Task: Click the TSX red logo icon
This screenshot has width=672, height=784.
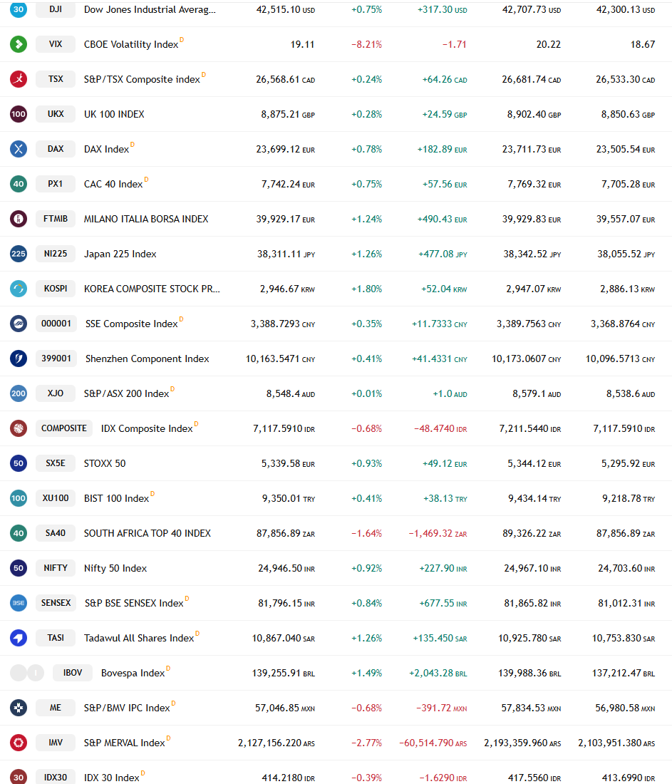Action: 19,79
